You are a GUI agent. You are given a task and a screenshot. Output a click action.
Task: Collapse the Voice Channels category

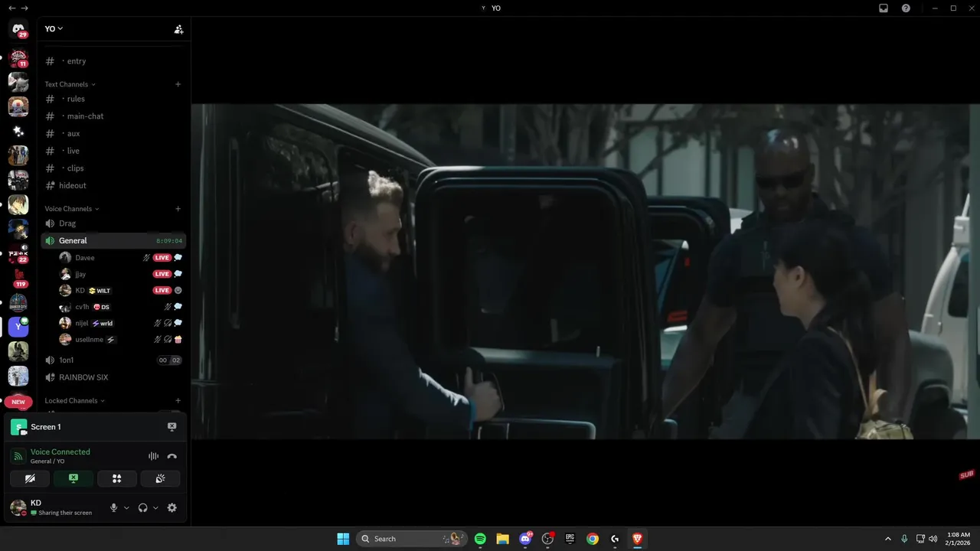[x=71, y=209]
